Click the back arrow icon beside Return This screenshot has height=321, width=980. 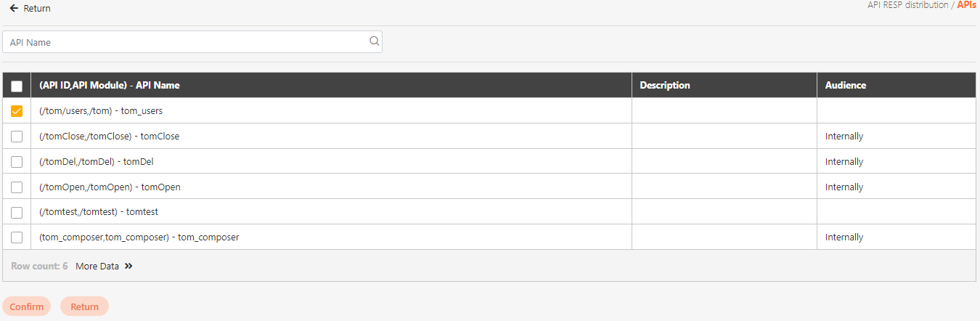pyautogui.click(x=14, y=9)
